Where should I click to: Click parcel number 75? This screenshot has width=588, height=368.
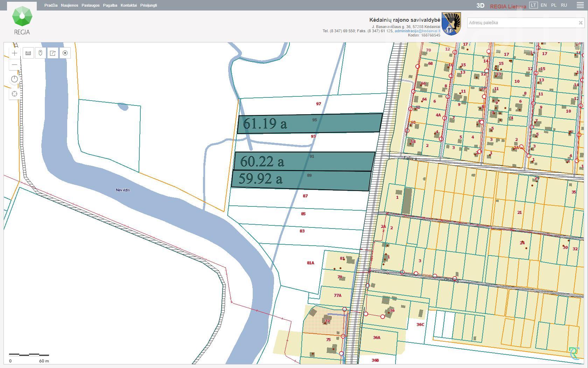[328, 340]
